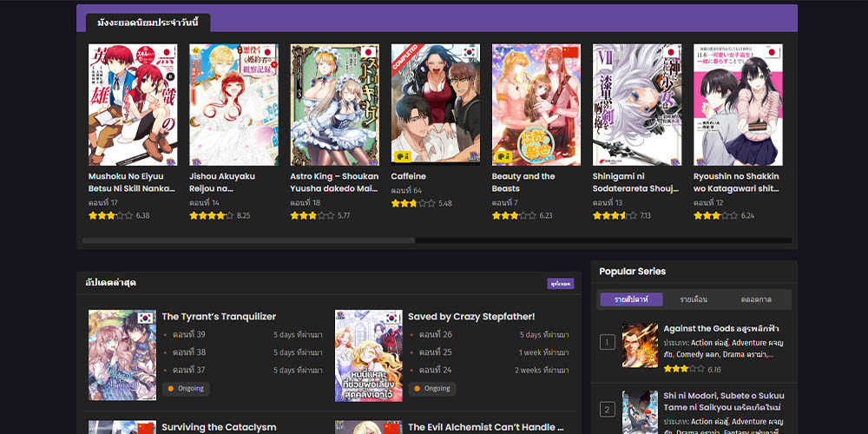Open chapter 25 of Saved by Crazy Stepfather

coord(435,352)
